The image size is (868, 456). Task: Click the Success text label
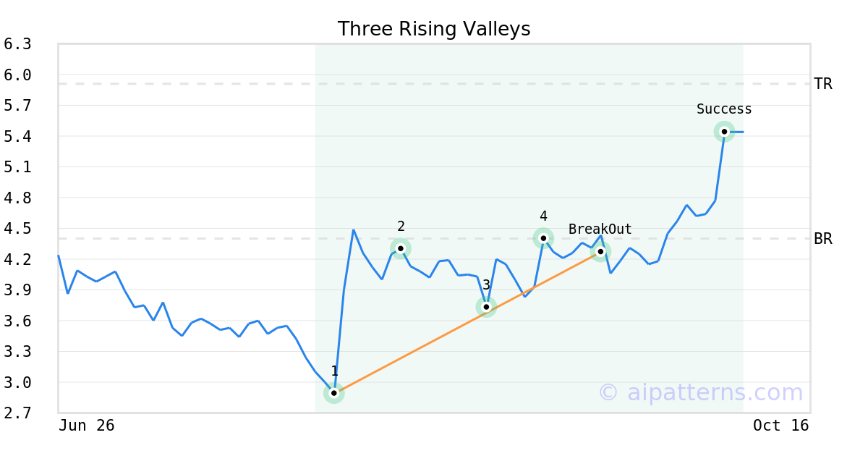click(724, 109)
